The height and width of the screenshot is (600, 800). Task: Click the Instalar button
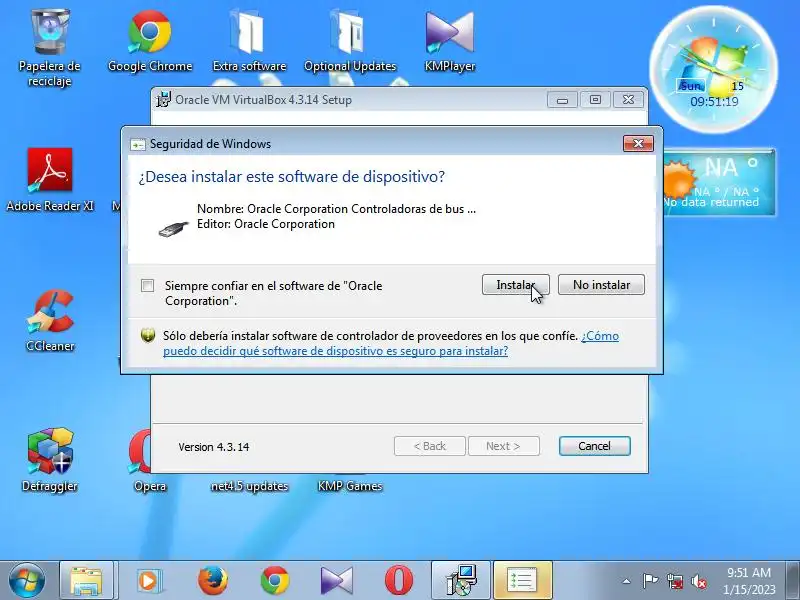tap(515, 285)
